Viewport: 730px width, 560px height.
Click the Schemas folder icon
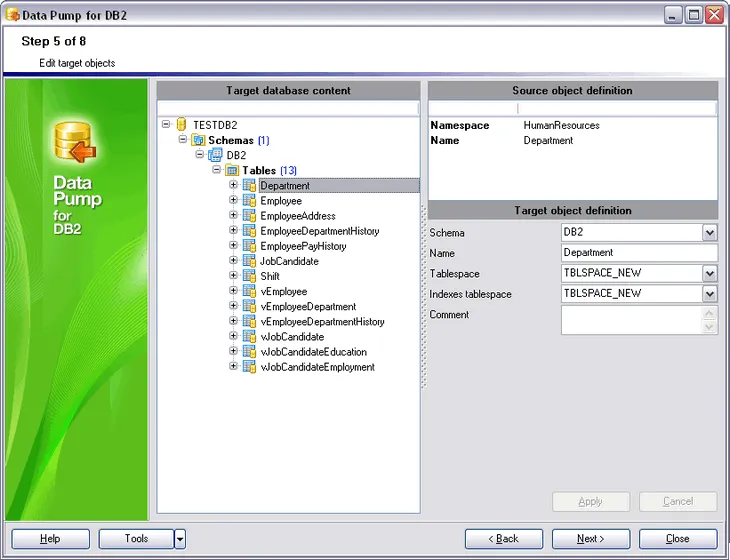tap(198, 140)
